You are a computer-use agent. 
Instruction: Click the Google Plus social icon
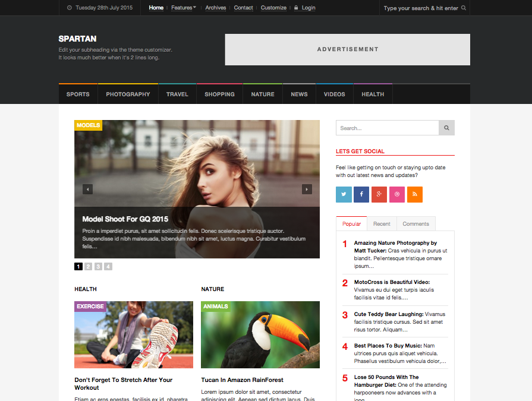[379, 194]
